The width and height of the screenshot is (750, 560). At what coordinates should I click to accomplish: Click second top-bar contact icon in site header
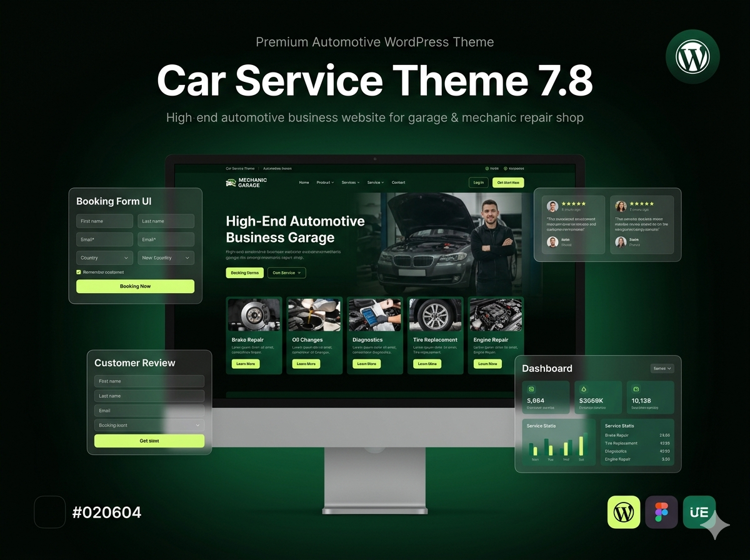coord(505,169)
